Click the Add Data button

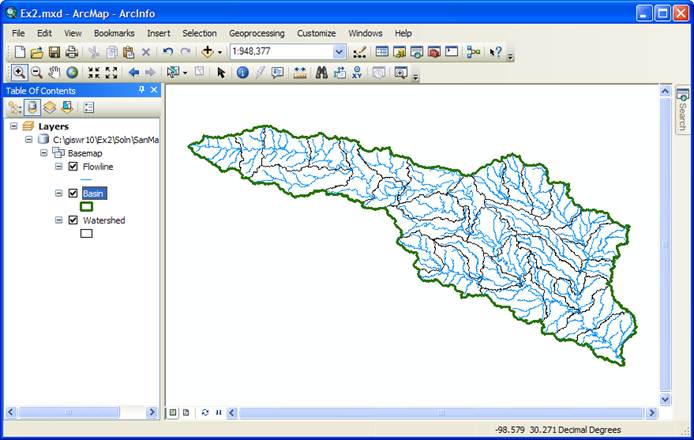(207, 52)
